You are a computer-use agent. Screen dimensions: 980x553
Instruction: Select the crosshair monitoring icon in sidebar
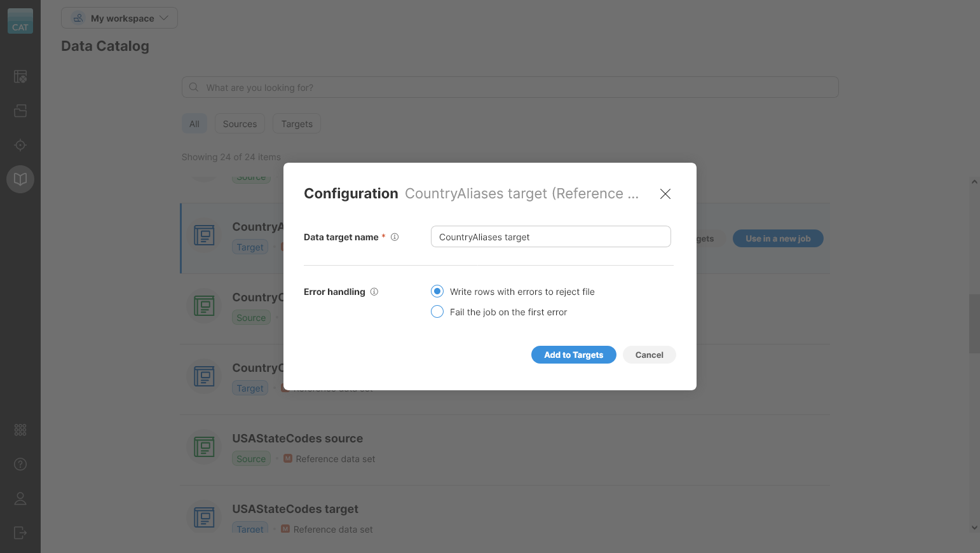click(x=20, y=145)
